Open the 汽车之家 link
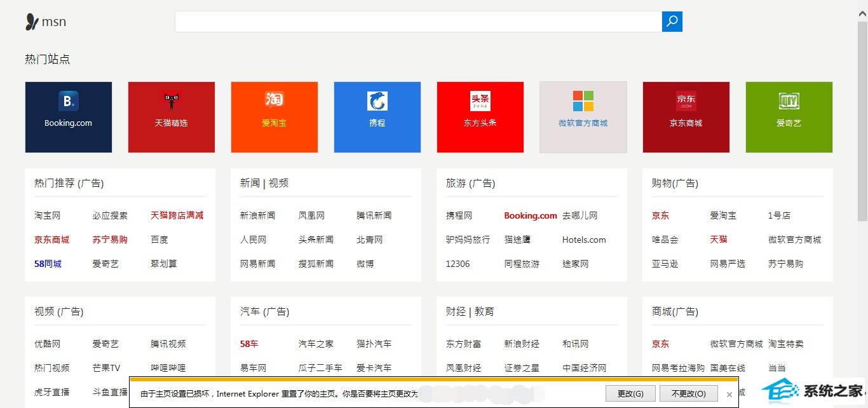868x408 pixels. [x=316, y=344]
